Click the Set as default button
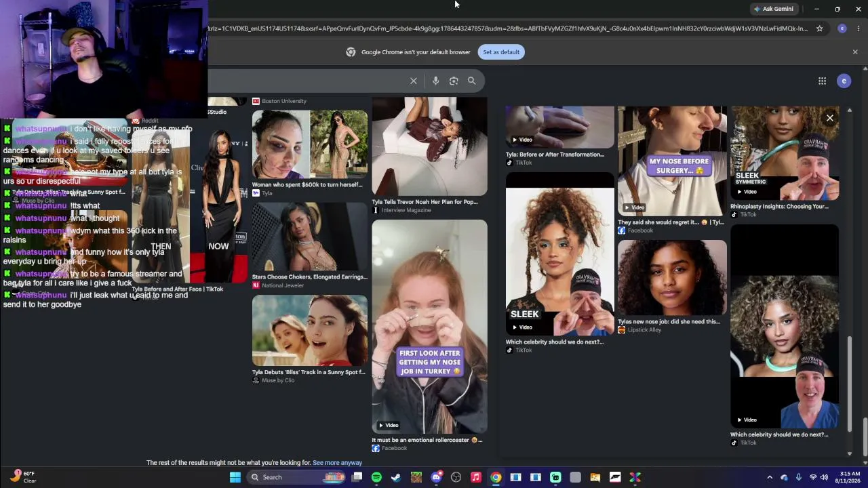The image size is (868, 488). (501, 52)
